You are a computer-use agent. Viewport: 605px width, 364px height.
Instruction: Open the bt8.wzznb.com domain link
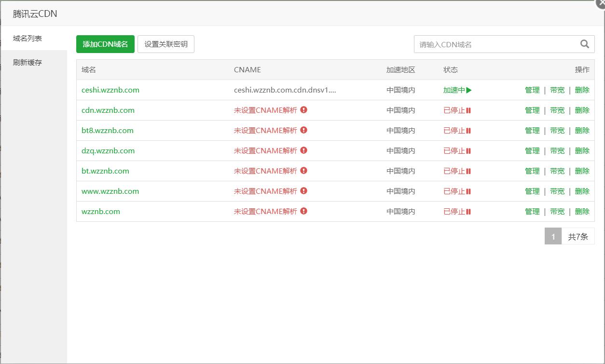[108, 131]
